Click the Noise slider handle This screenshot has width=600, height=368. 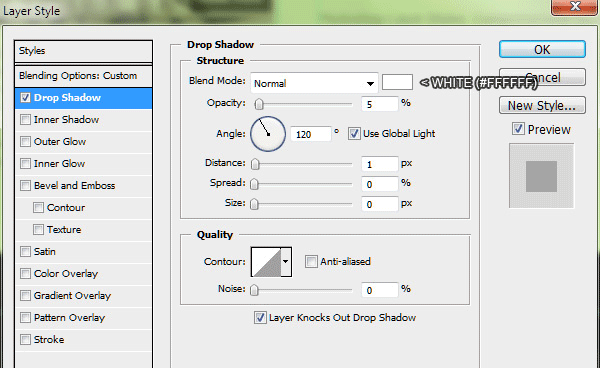coord(254,290)
